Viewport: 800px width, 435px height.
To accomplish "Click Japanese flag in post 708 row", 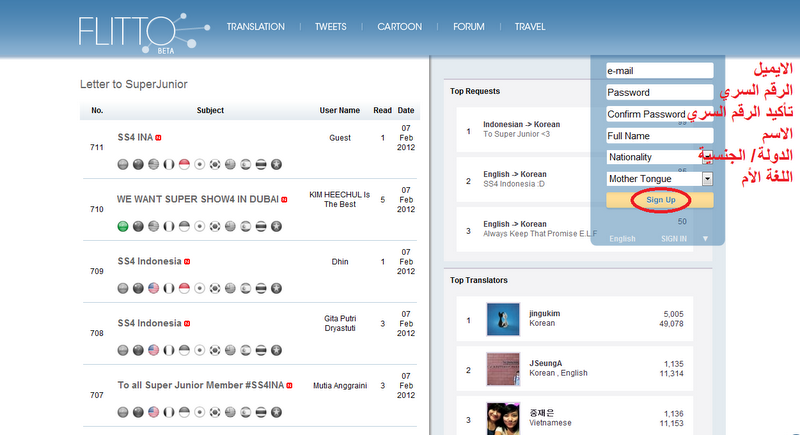I will pos(199,350).
